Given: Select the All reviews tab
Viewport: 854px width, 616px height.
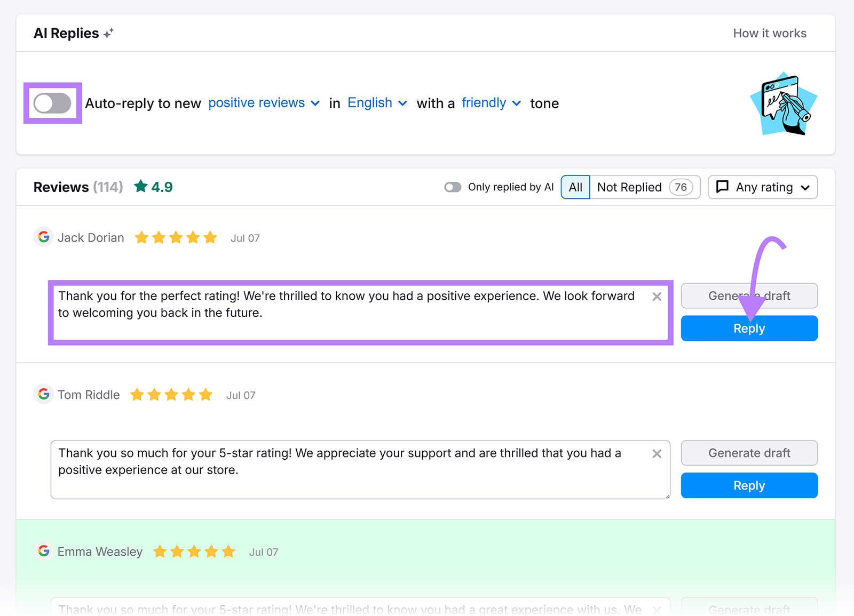Looking at the screenshot, I should (x=575, y=187).
